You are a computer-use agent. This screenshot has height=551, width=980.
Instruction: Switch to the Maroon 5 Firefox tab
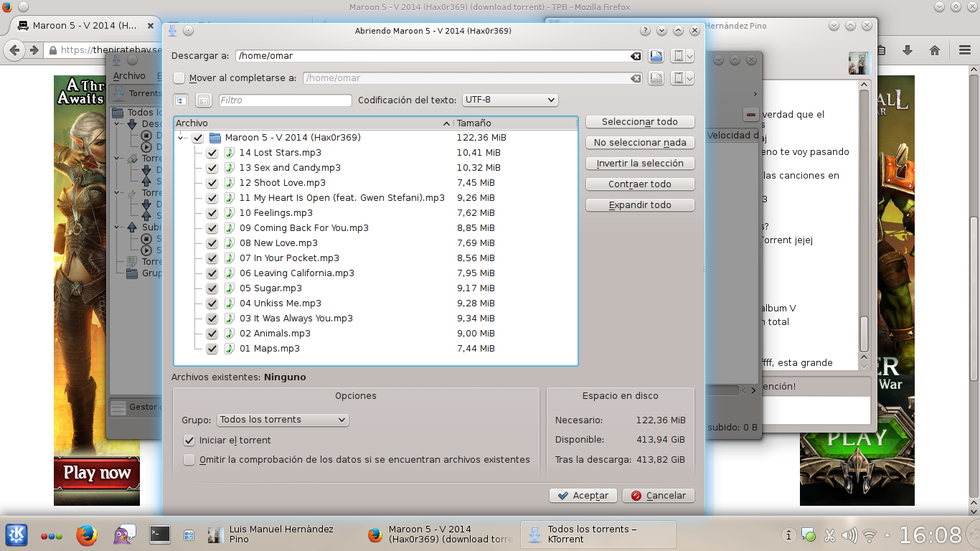pos(85,26)
